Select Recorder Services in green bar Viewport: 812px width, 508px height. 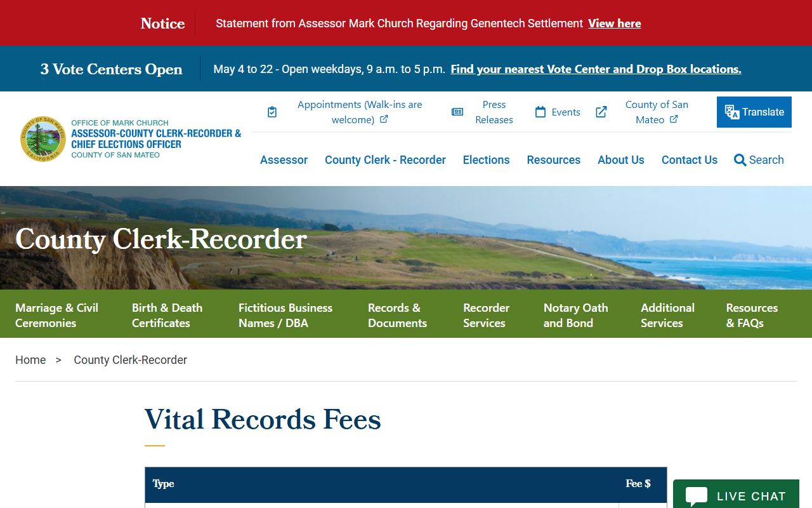(486, 315)
